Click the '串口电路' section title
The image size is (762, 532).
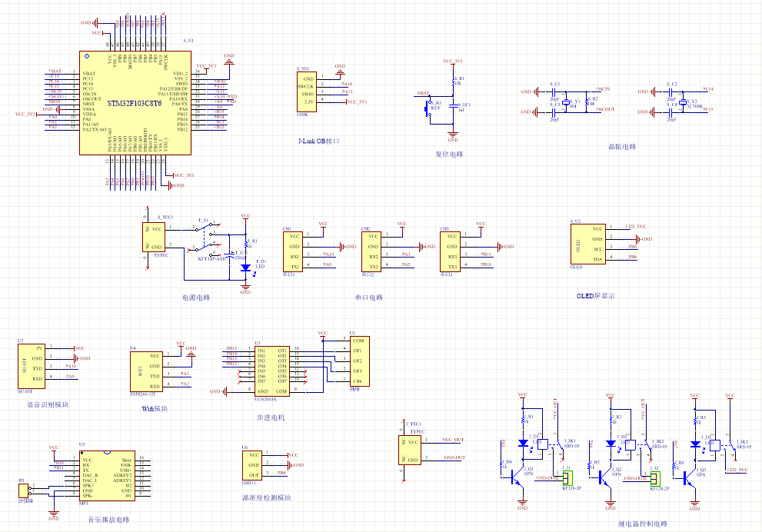[x=369, y=298]
